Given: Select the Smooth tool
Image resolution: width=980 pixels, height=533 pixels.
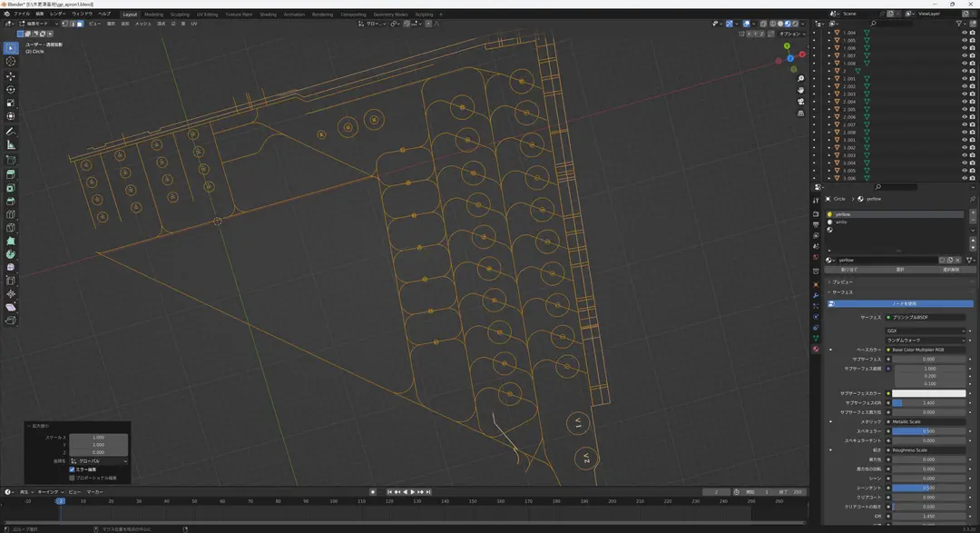Looking at the screenshot, I should tap(11, 267).
